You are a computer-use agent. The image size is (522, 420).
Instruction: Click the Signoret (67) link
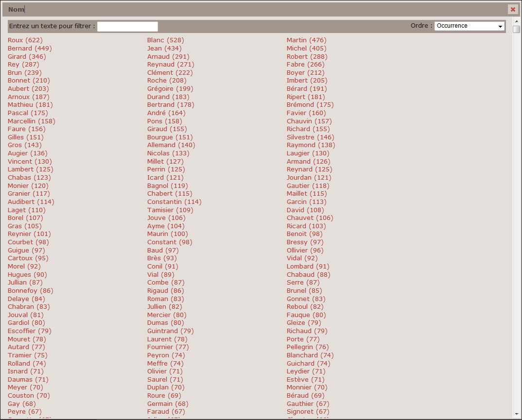click(308, 412)
